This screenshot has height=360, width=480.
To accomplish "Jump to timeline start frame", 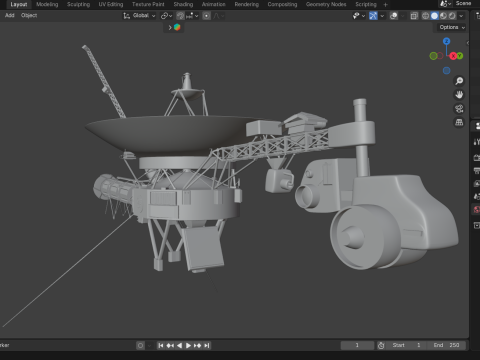I will click(161, 346).
